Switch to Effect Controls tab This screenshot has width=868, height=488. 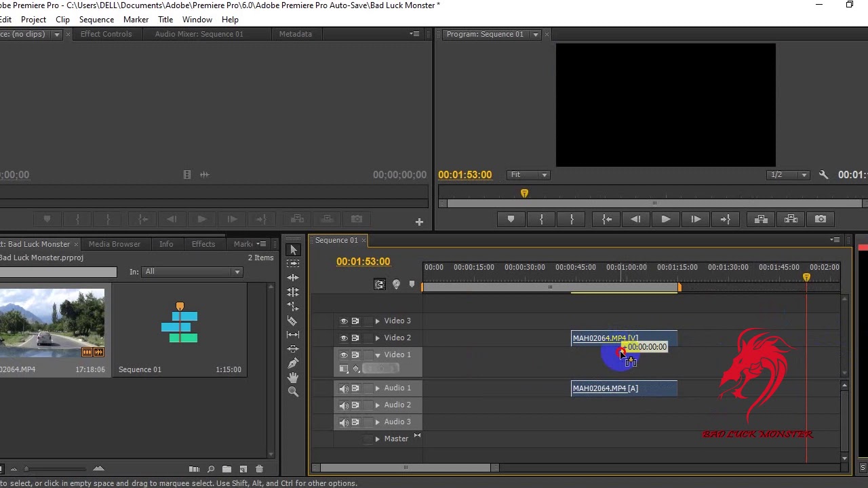(x=106, y=34)
